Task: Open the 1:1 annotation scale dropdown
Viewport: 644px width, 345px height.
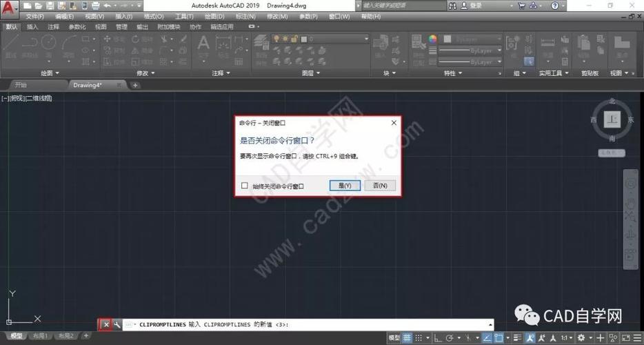Action: pyautogui.click(x=567, y=338)
